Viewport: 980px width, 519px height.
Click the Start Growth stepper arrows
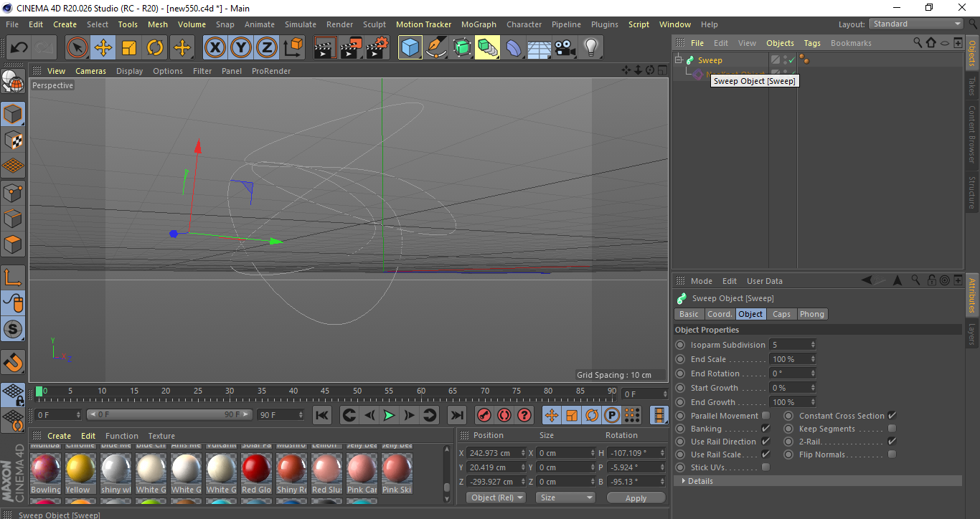813,388
